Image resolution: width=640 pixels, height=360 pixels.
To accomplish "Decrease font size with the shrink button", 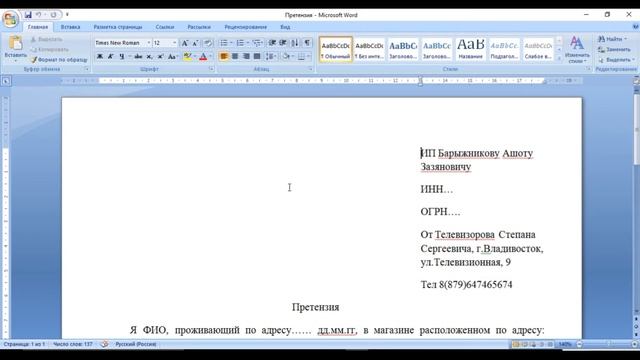I will (x=195, y=43).
